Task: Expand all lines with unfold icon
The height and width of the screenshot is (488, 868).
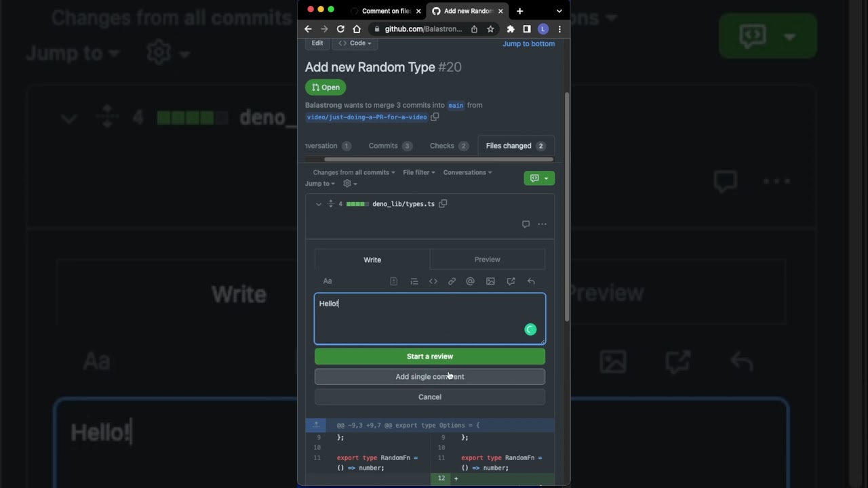Action: click(x=331, y=203)
